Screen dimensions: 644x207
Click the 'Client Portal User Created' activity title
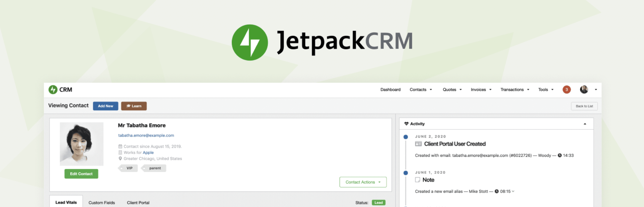coord(455,144)
